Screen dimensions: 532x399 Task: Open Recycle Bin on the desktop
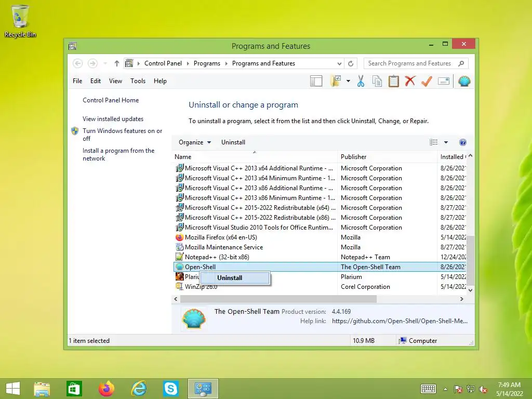[20, 21]
